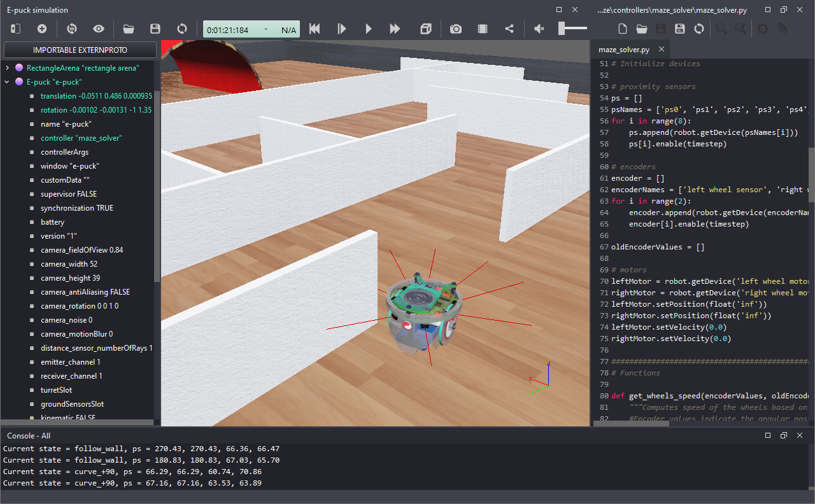Step the simulation one frame

click(x=342, y=29)
